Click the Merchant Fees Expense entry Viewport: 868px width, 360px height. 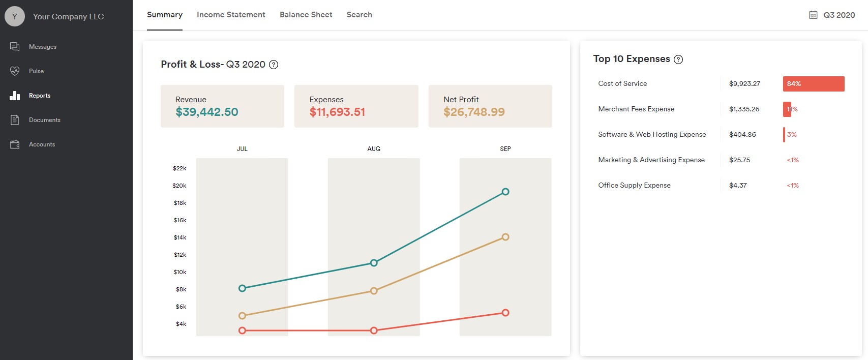coord(636,109)
